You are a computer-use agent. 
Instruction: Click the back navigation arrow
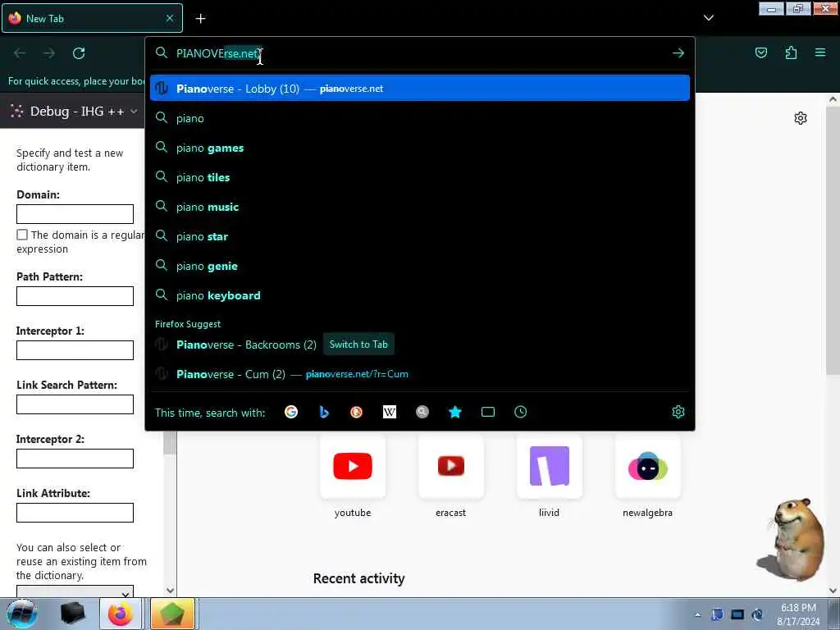point(20,53)
